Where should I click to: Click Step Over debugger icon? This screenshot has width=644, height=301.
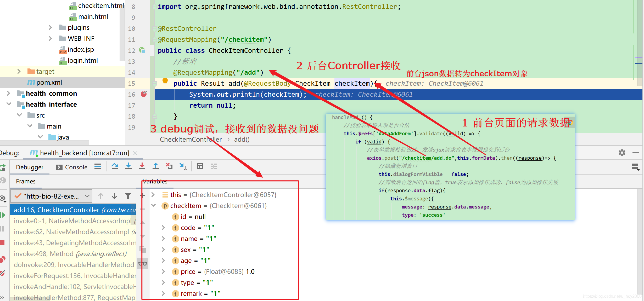tap(115, 166)
